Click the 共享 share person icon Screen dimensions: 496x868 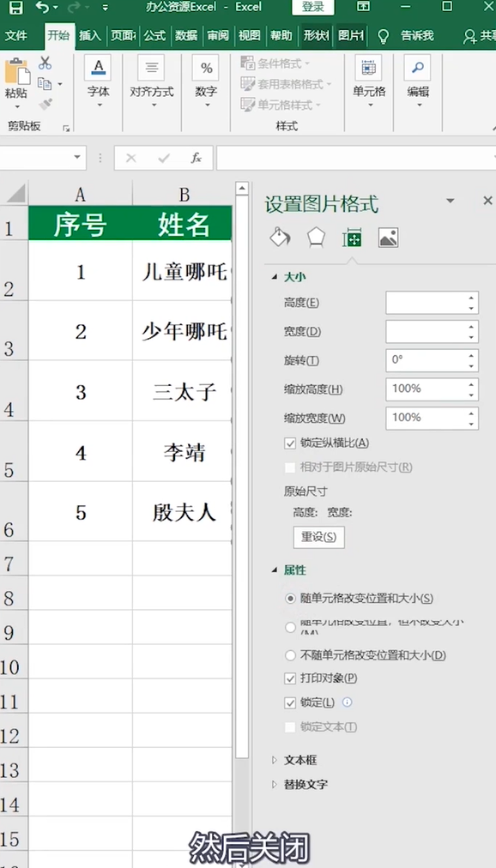click(470, 37)
